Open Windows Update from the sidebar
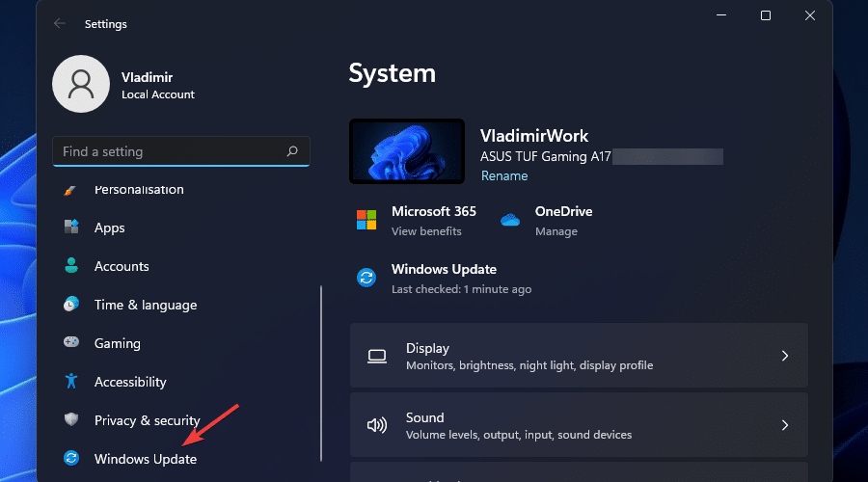 (x=146, y=459)
